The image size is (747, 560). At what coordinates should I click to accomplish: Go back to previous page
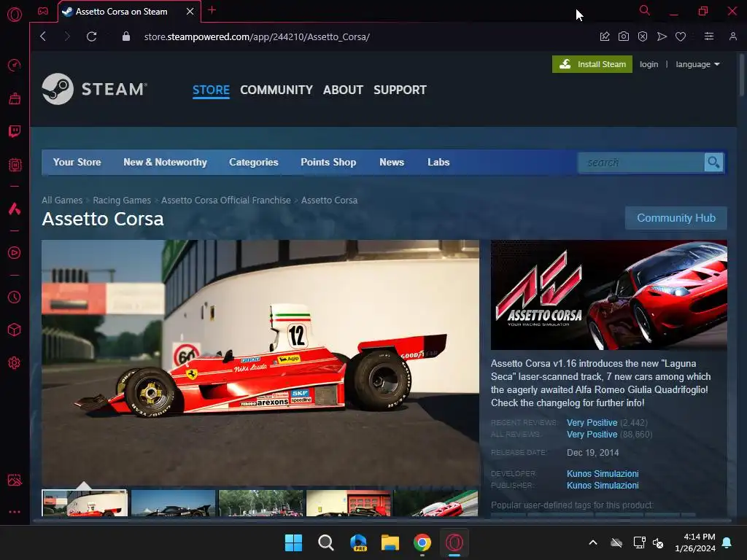tap(43, 36)
